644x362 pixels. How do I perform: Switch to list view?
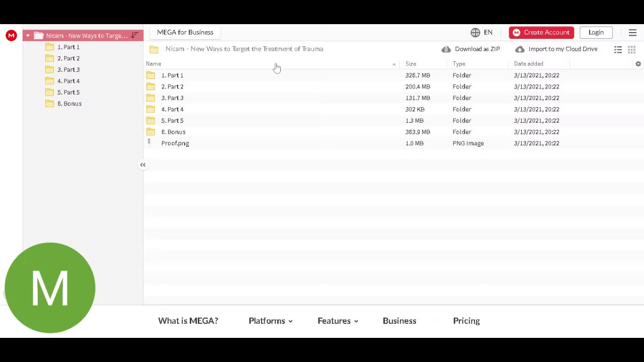click(x=618, y=49)
